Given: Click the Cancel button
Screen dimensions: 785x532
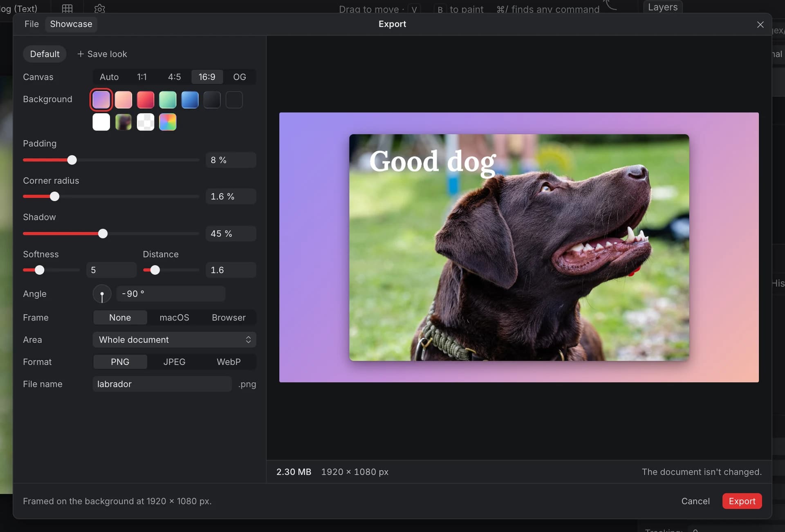Looking at the screenshot, I should tap(695, 501).
